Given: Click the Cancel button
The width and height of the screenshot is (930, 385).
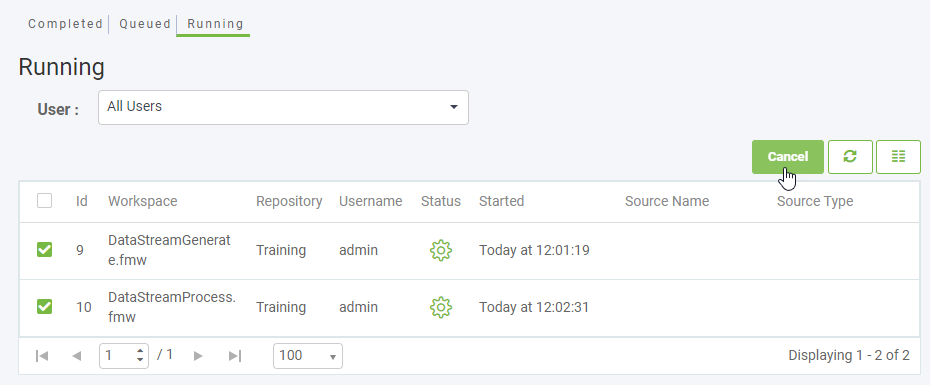Looking at the screenshot, I should click(788, 157).
